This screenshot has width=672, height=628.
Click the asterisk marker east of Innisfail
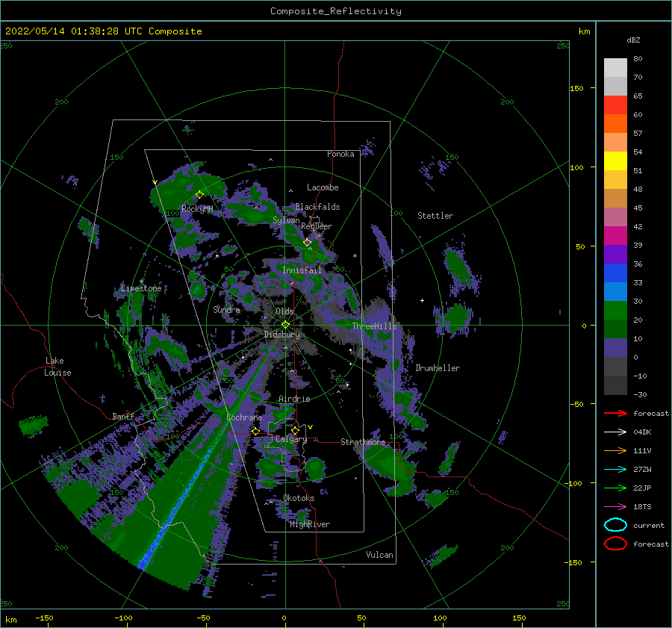(x=355, y=256)
